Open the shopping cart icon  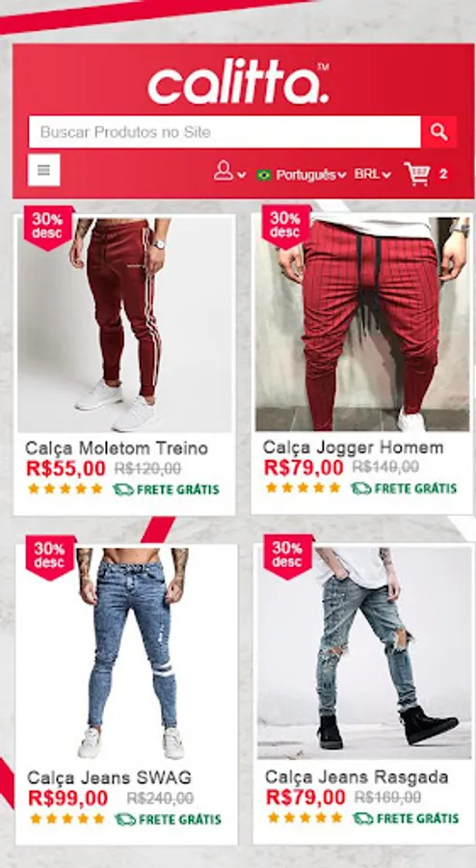pos(417,174)
